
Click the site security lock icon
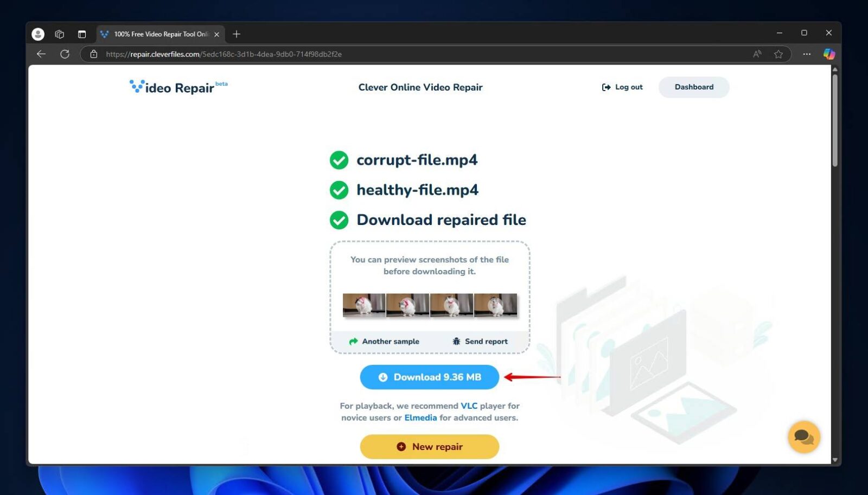pos(93,54)
